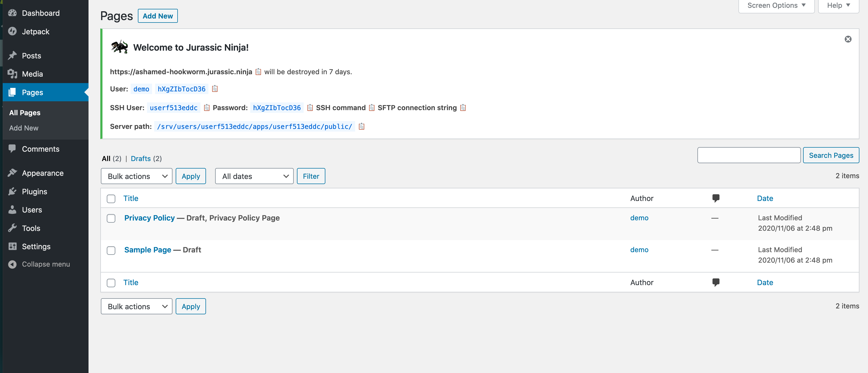Image resolution: width=868 pixels, height=373 pixels.
Task: Open Tools via the wrench icon
Action: [12, 228]
